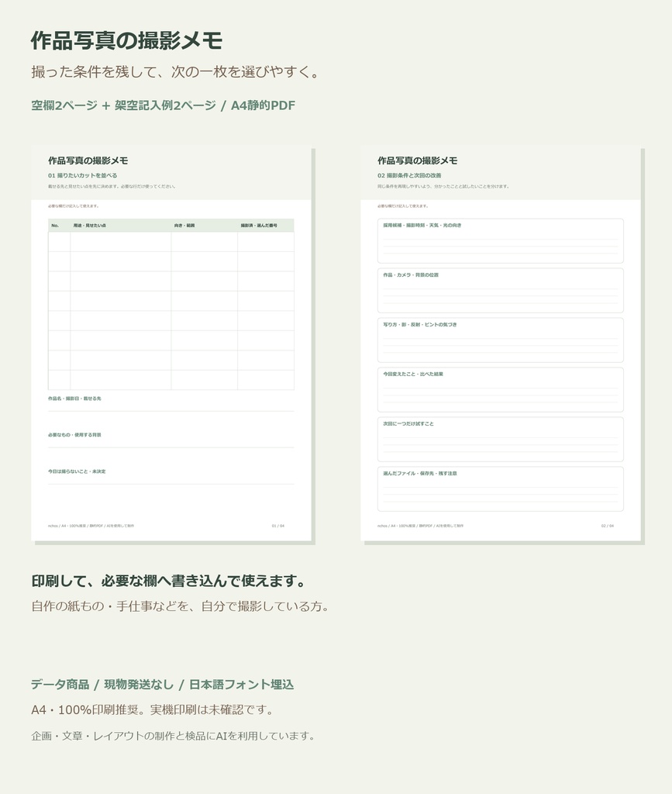Click the page 02 footer beginning nchos / A4
The width and height of the screenshot is (672, 794).
tap(421, 526)
